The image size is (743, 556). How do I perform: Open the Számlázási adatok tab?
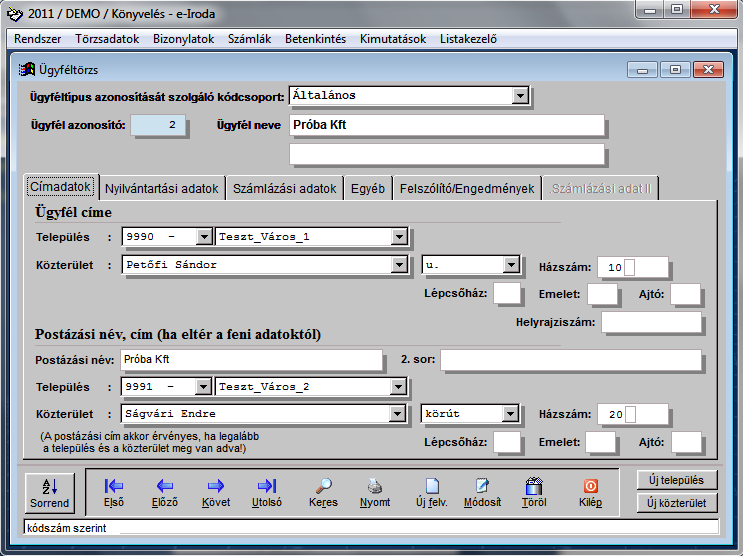(x=284, y=188)
